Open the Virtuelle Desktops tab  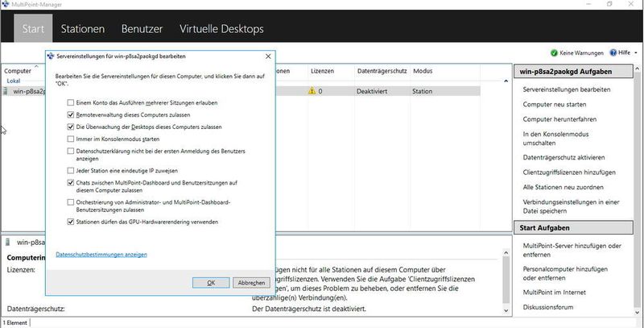point(221,29)
